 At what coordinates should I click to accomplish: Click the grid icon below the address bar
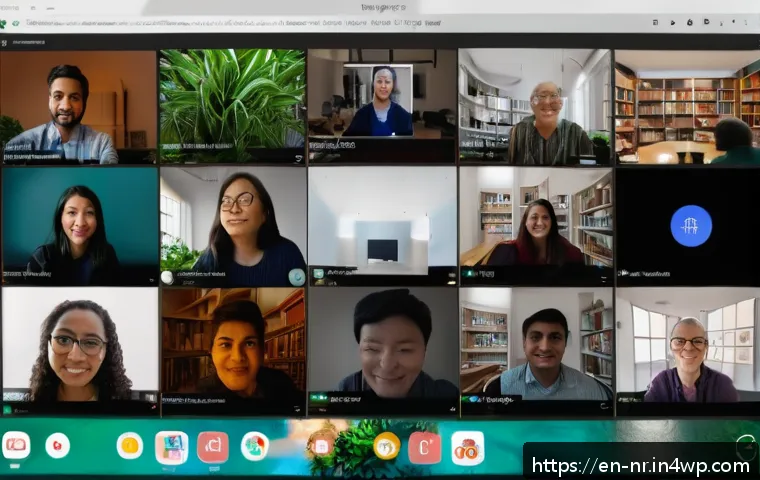point(4,43)
